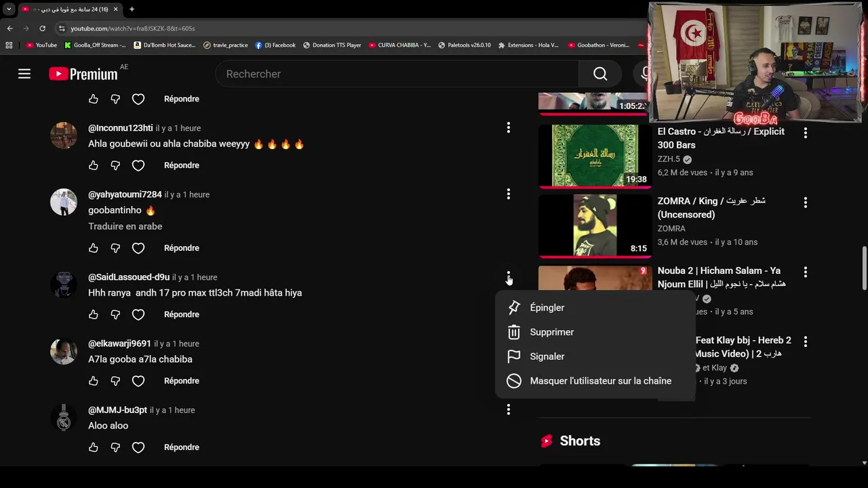Open the options menu for @MJMJ-bu3pt's comment
868x488 pixels.
pyautogui.click(x=509, y=409)
